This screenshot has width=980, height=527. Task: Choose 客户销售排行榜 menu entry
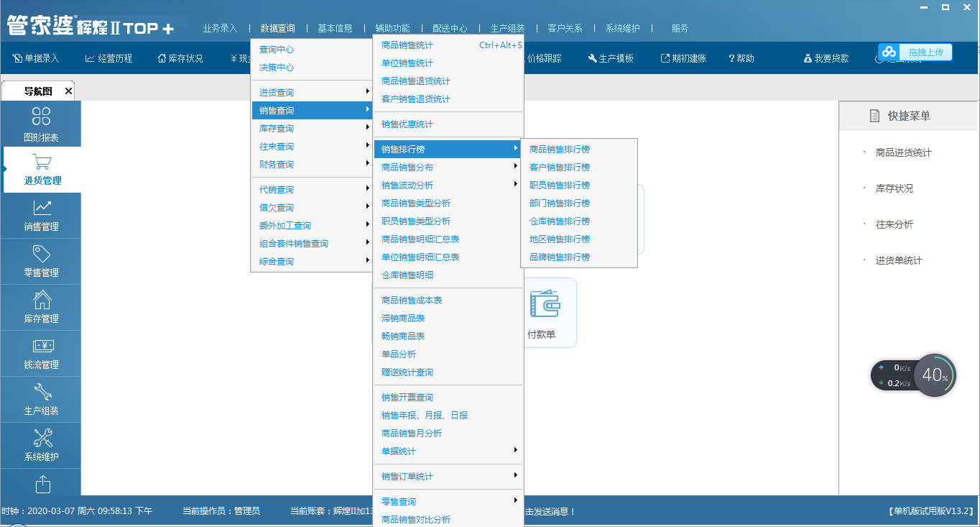pos(560,168)
